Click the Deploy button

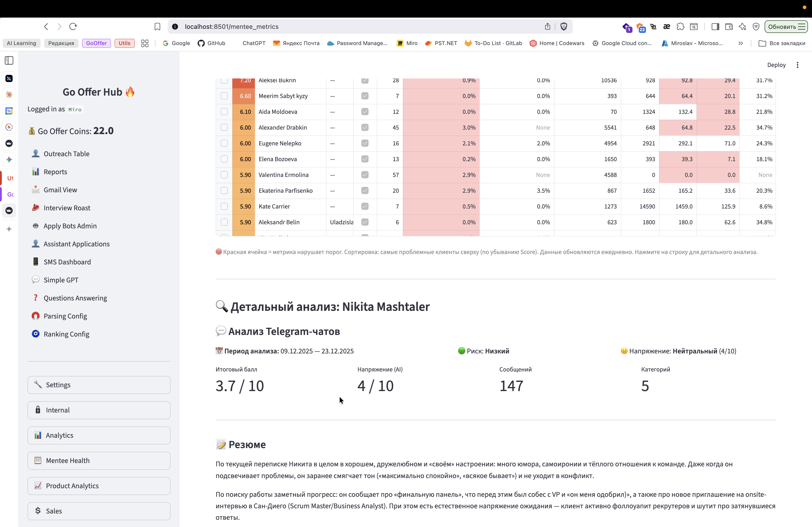[x=776, y=65]
